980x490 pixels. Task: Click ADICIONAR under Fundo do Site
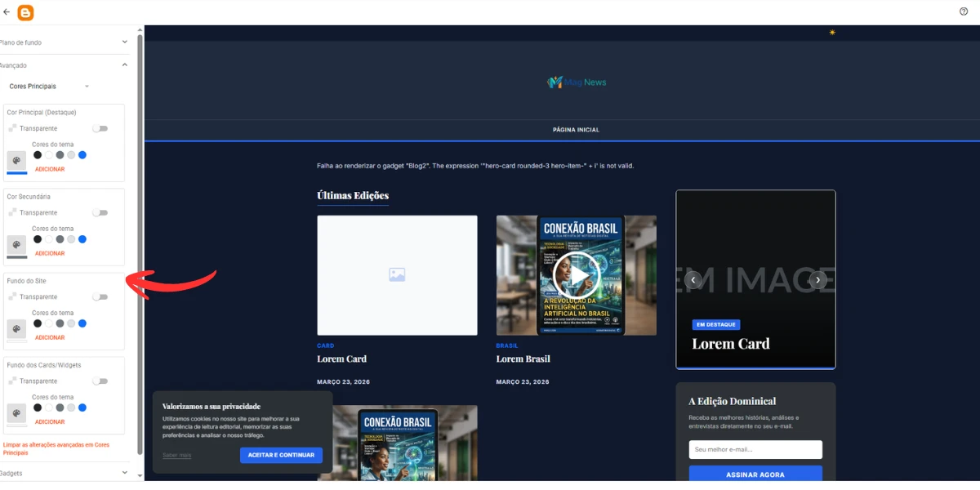pyautogui.click(x=50, y=337)
